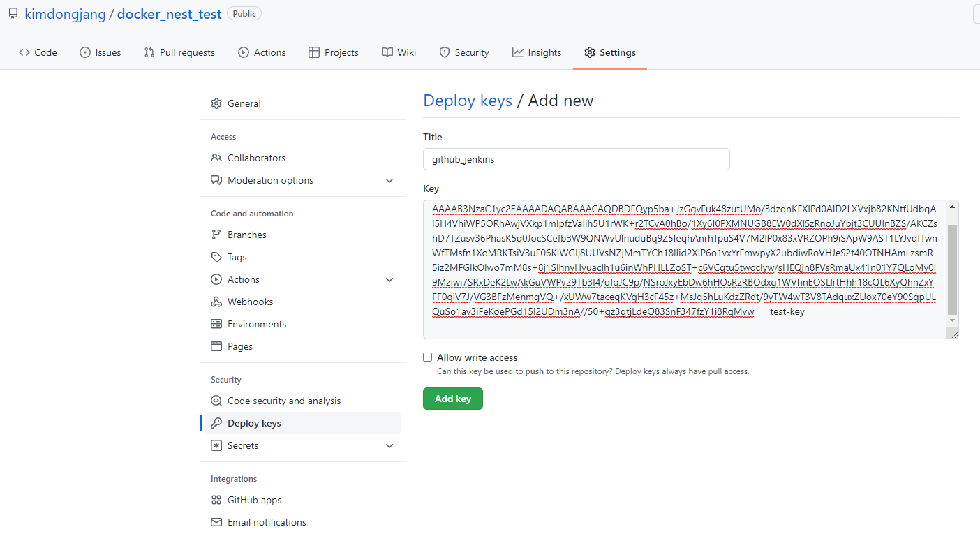Click the Moderation options comment icon
Screen dimensions: 980x548
click(x=216, y=180)
